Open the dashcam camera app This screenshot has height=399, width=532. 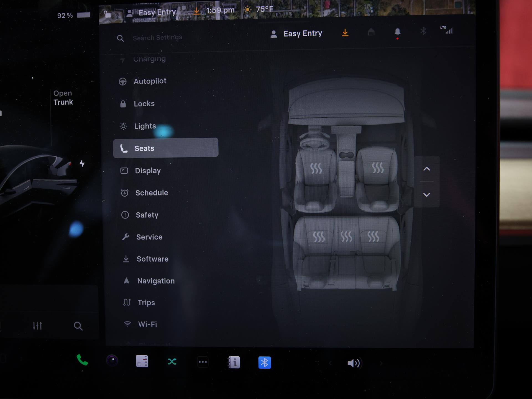tap(112, 361)
